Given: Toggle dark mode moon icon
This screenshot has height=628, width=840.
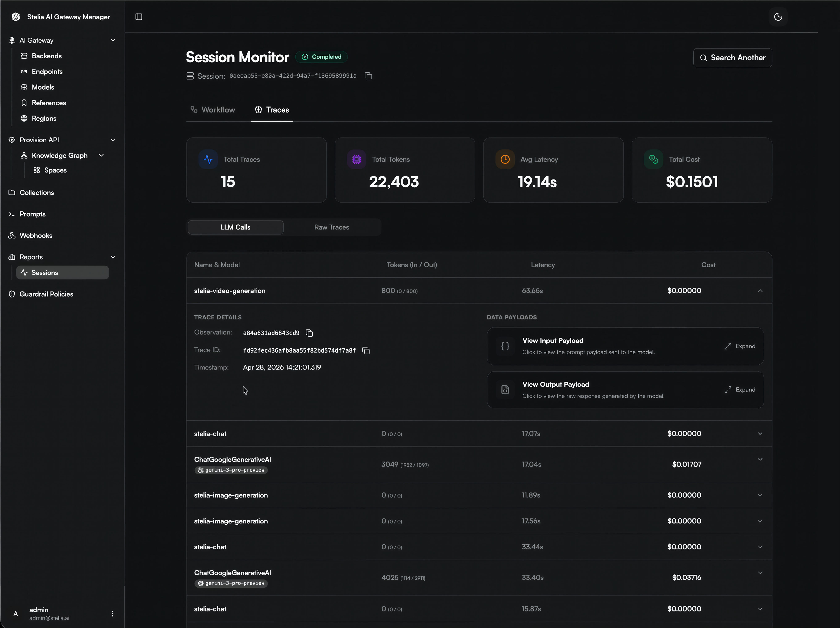Looking at the screenshot, I should [778, 17].
